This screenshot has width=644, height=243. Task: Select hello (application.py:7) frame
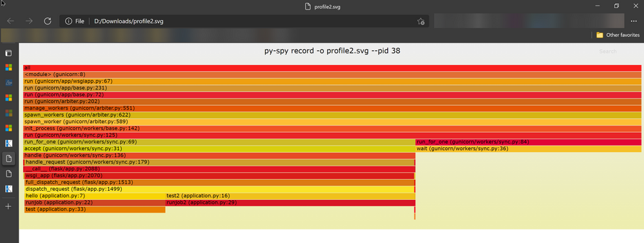(x=95, y=196)
